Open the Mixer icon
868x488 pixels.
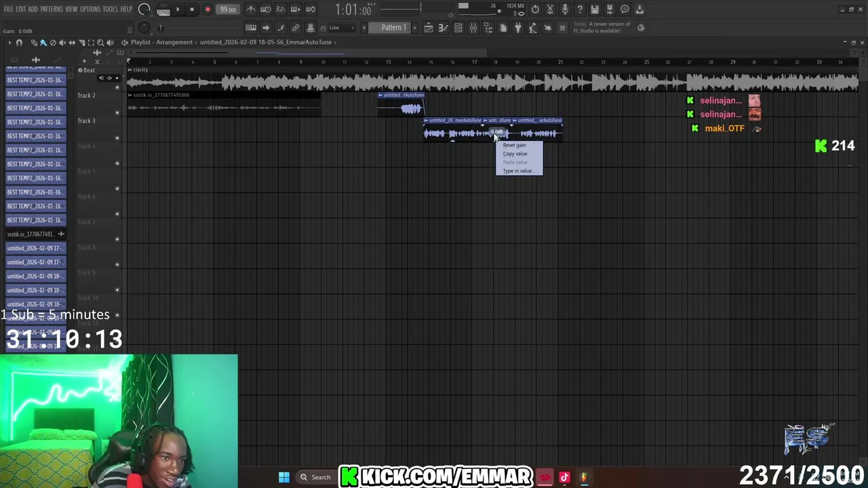(473, 28)
